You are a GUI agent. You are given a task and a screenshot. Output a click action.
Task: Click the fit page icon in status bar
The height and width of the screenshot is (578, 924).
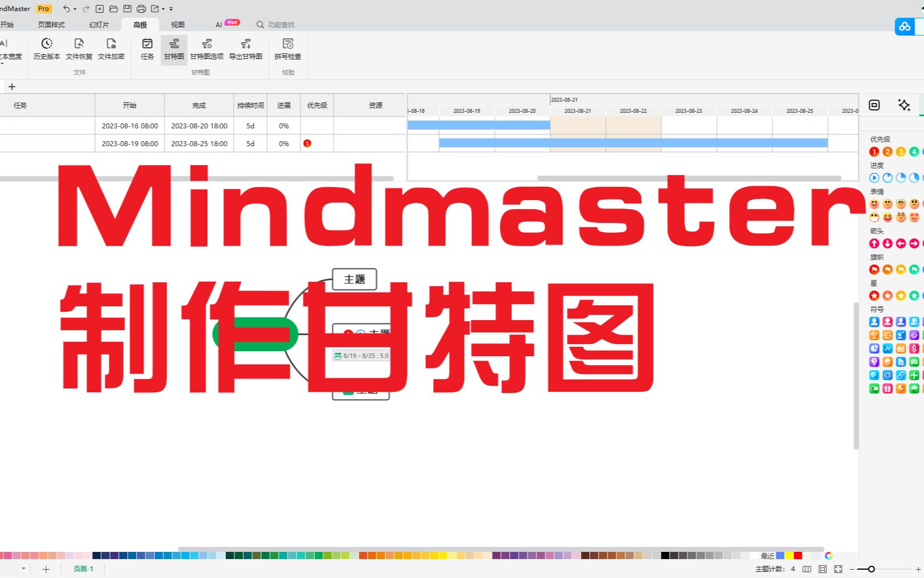pos(822,569)
